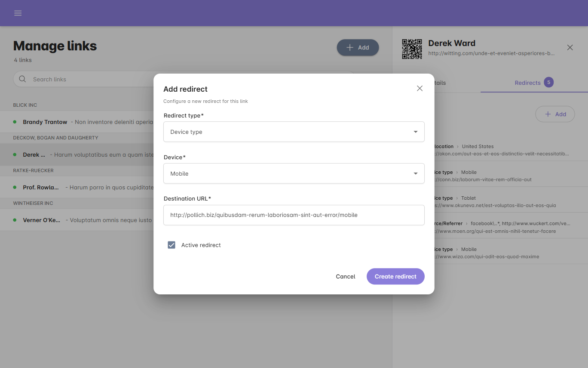Screen dimensions: 588x368
Task: Click the plus icon in the main Add button
Action: pyautogui.click(x=350, y=47)
